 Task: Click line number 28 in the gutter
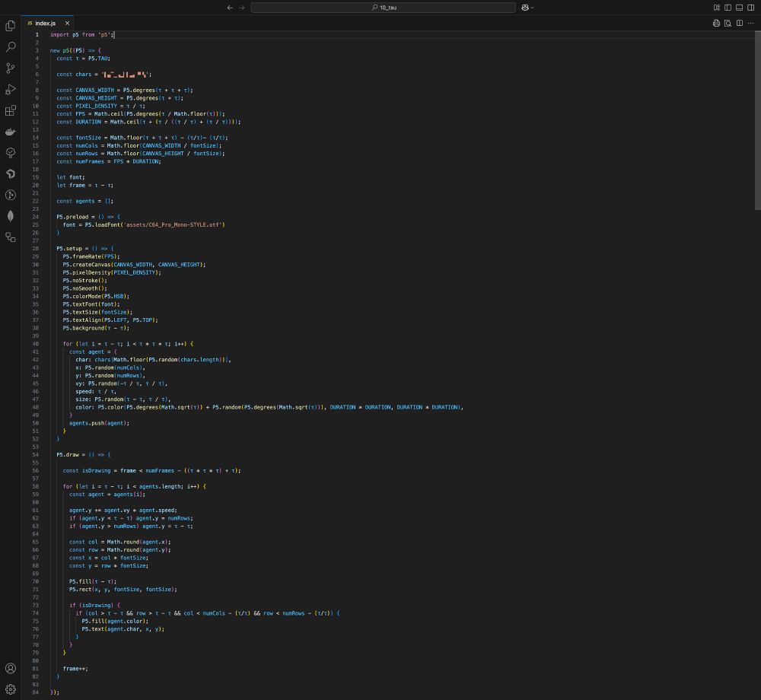point(36,248)
